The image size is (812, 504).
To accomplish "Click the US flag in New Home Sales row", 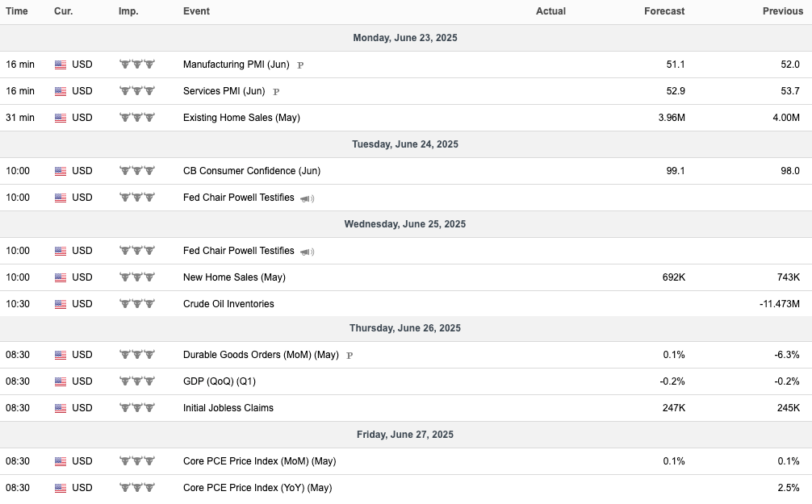I will (x=61, y=278).
